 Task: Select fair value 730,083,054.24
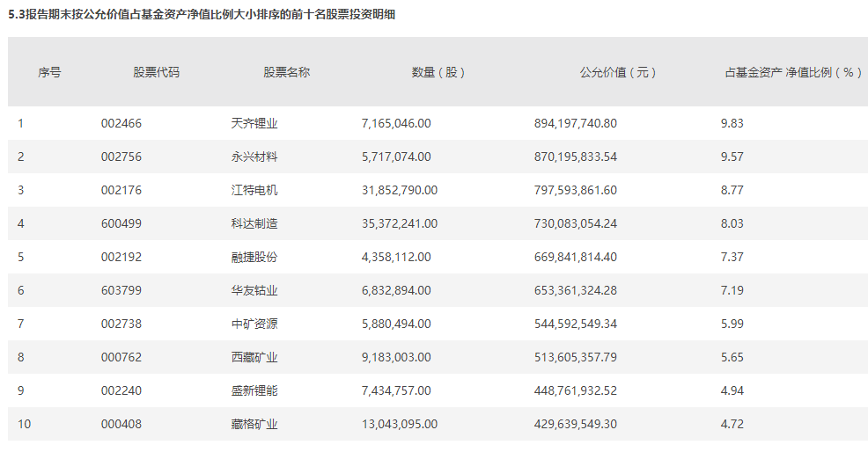[576, 224]
